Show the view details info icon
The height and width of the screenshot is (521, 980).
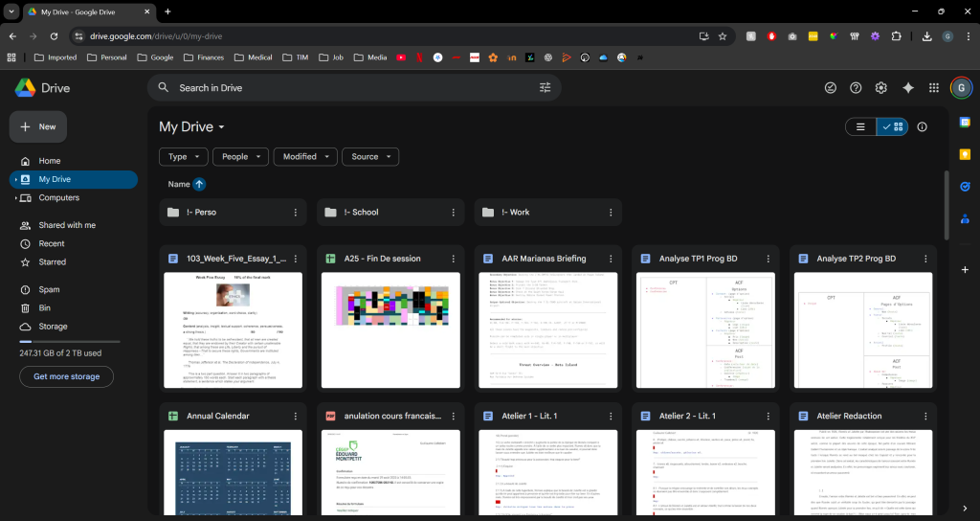tap(923, 126)
